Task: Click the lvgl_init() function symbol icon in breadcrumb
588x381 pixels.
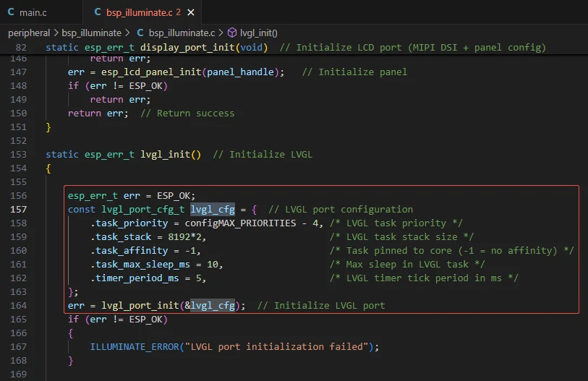Action: tap(232, 33)
